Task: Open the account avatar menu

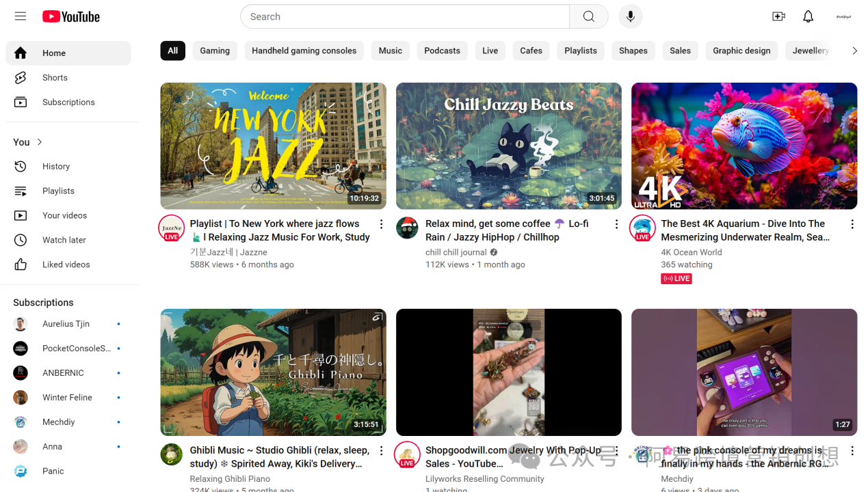Action: [x=843, y=16]
